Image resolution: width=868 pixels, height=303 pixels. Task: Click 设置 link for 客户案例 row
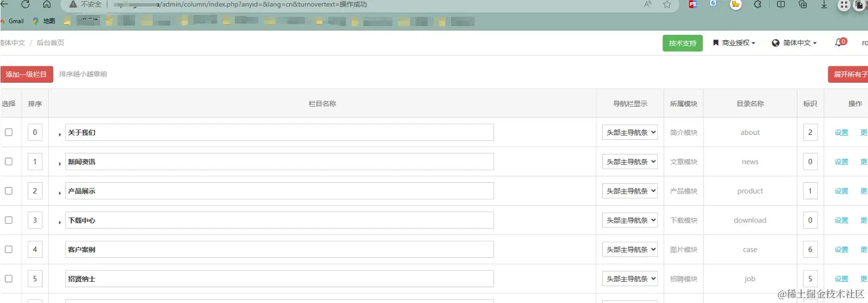pyautogui.click(x=841, y=250)
